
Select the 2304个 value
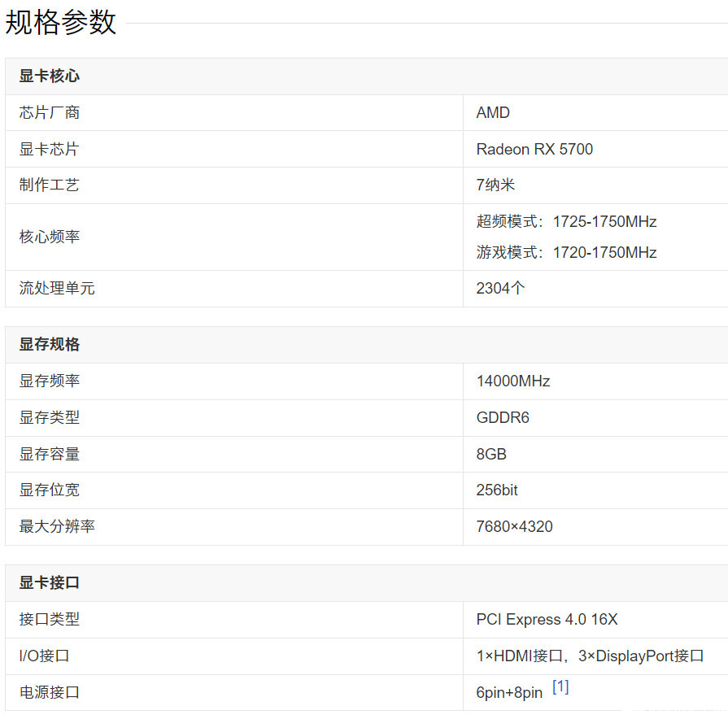click(x=500, y=288)
